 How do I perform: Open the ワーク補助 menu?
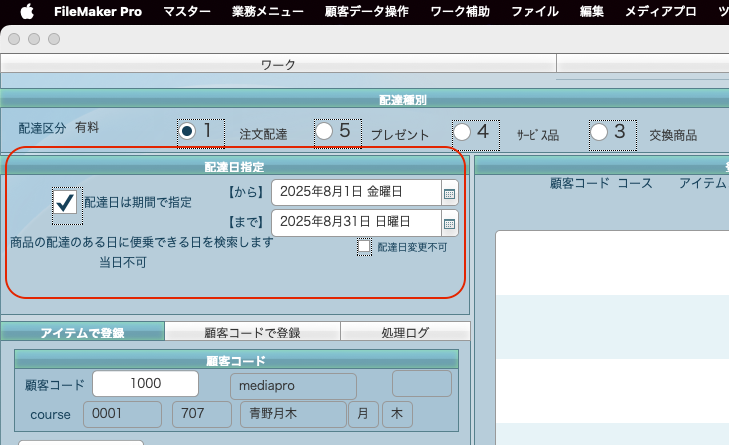tap(459, 12)
